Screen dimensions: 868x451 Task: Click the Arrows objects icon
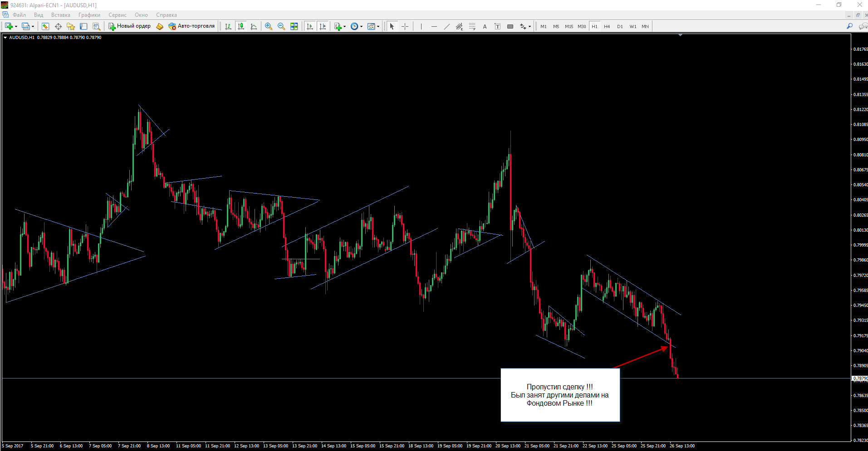523,26
